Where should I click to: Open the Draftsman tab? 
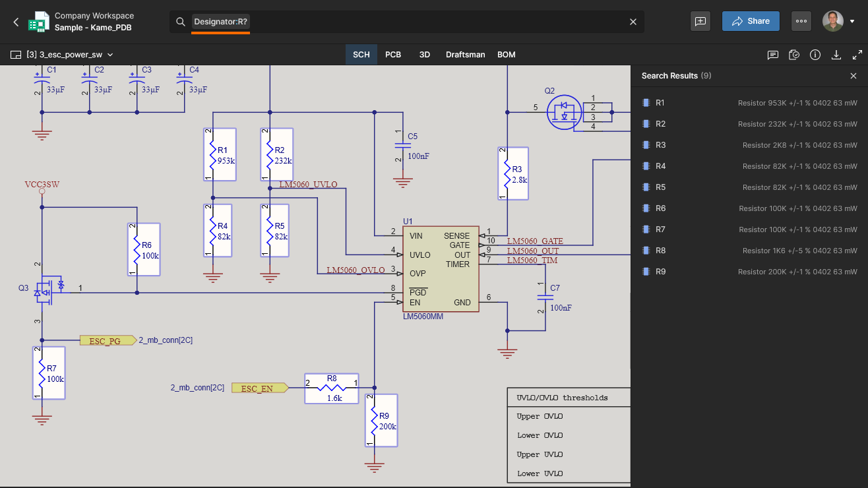click(x=466, y=55)
